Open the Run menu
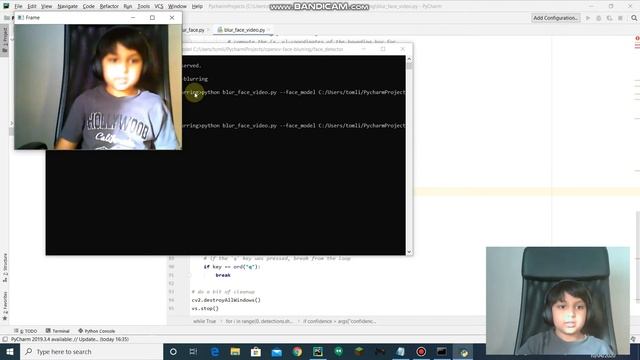Image resolution: width=640 pixels, height=360 pixels. [128, 6]
